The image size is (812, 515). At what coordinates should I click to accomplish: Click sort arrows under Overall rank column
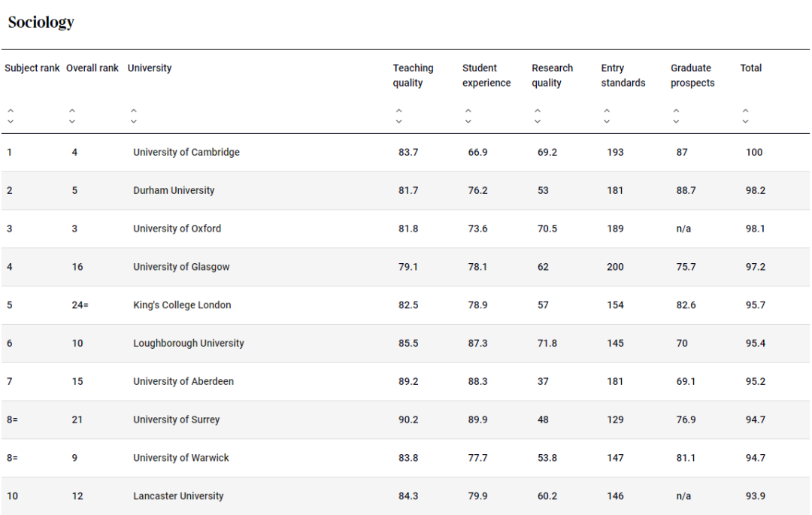coord(72,116)
